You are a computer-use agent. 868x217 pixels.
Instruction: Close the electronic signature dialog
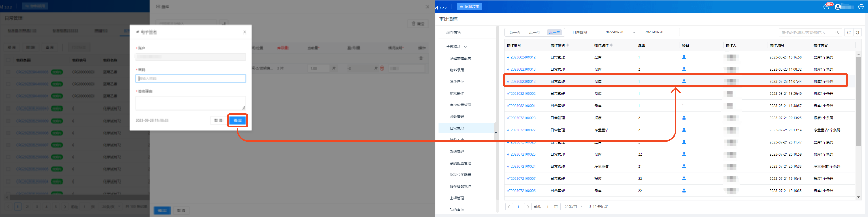pos(244,32)
